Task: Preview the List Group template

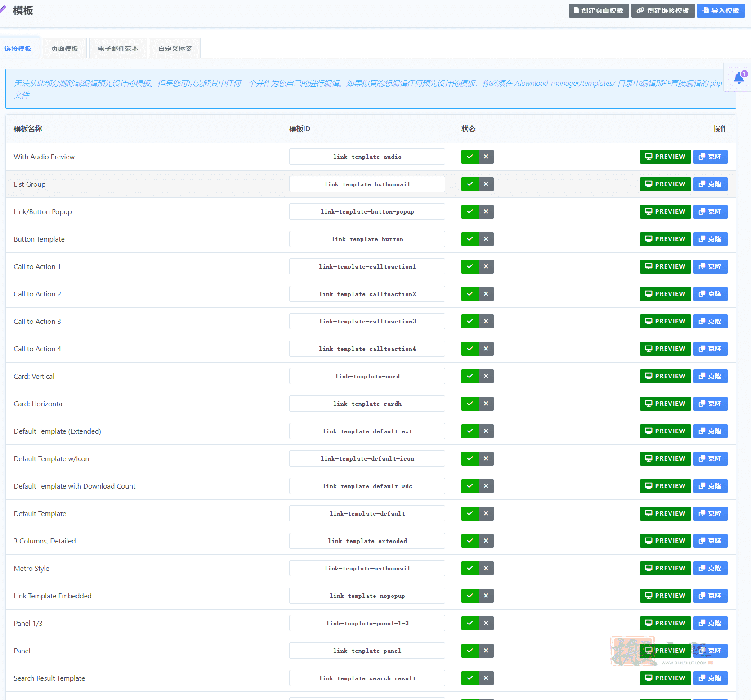Action: click(665, 184)
